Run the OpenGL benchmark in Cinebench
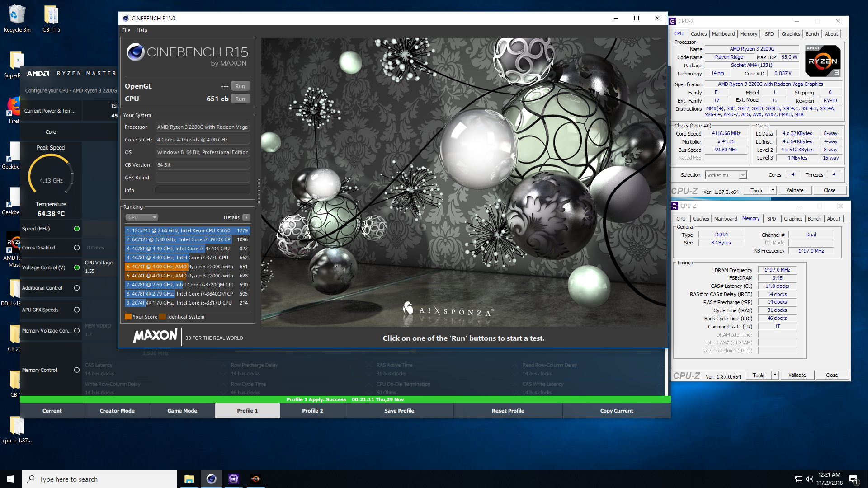 point(241,86)
